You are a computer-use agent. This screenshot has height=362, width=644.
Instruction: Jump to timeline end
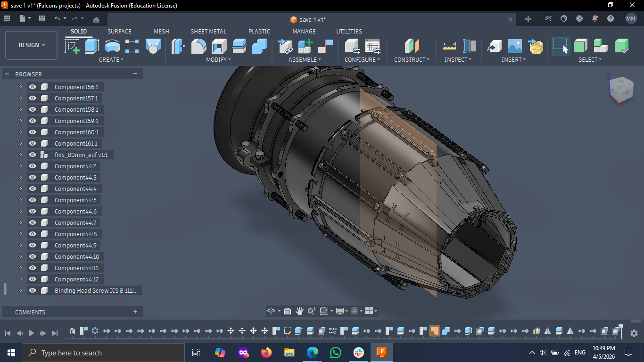tap(55, 333)
